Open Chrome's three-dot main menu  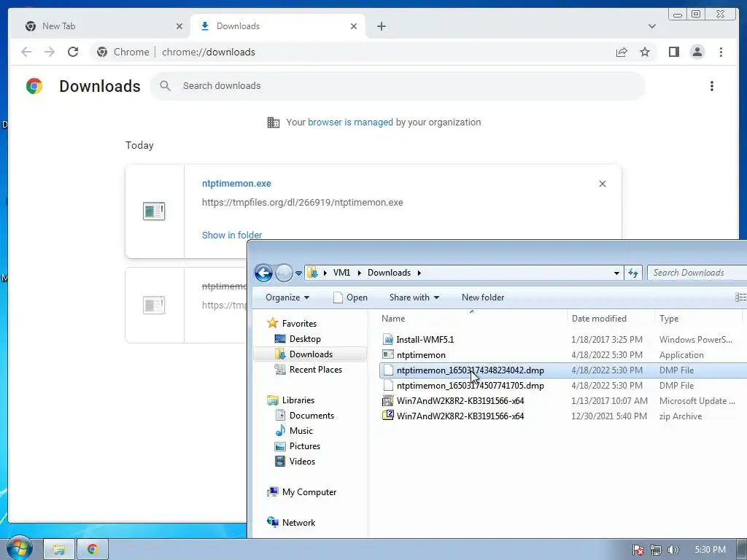coord(721,52)
